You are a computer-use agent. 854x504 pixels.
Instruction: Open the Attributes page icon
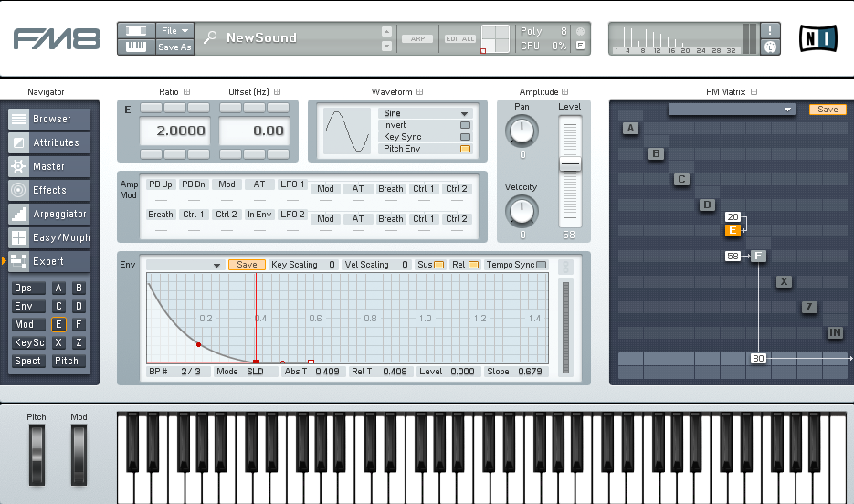pyautogui.click(x=18, y=142)
